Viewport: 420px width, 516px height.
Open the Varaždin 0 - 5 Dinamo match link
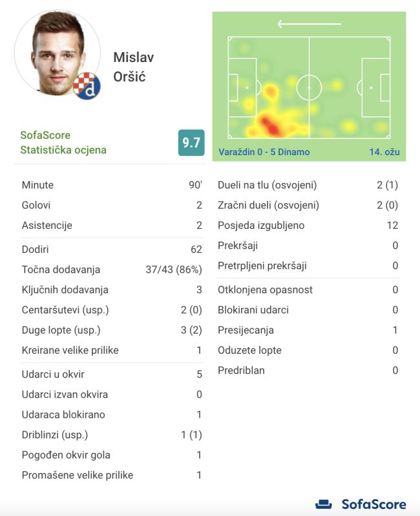pyautogui.click(x=264, y=152)
